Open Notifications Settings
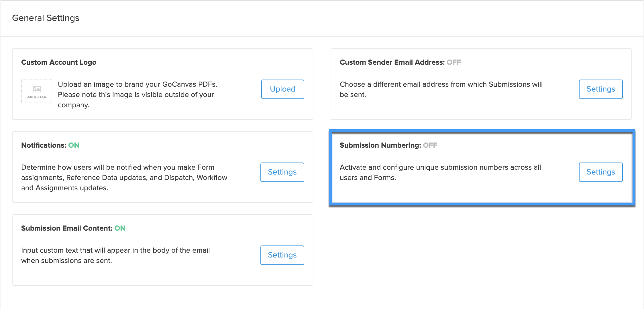Image resolution: width=644 pixels, height=309 pixels. (x=282, y=172)
